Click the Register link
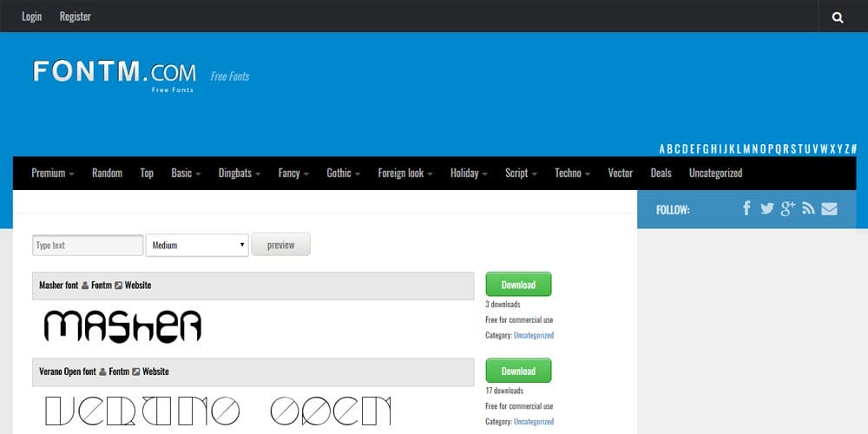 coord(76,16)
